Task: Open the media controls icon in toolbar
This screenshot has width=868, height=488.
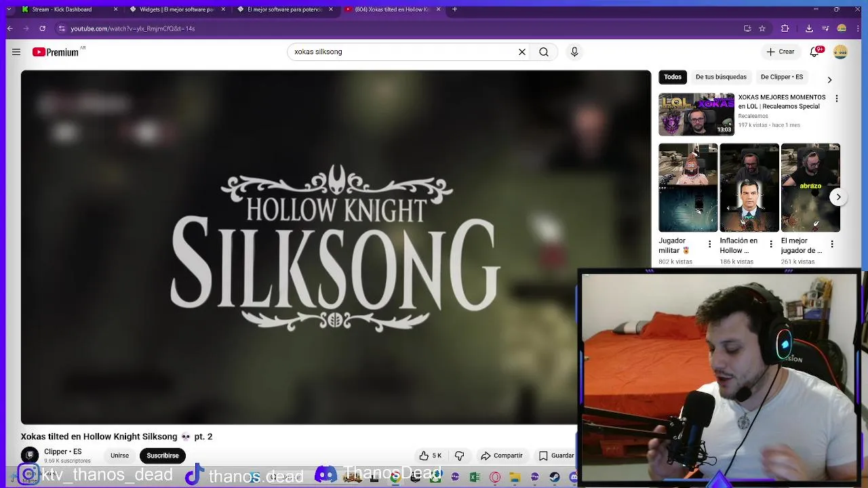Action: click(x=825, y=28)
